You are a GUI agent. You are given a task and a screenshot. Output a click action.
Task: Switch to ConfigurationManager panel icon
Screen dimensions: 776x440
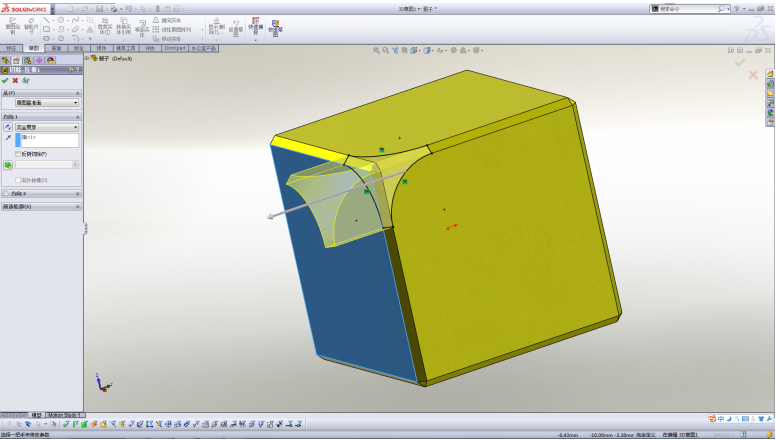pos(28,60)
